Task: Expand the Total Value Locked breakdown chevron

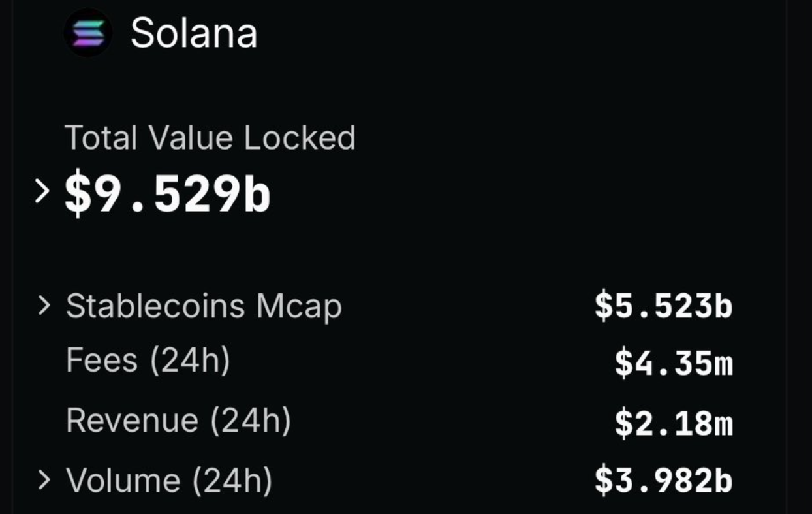Action: click(x=42, y=191)
